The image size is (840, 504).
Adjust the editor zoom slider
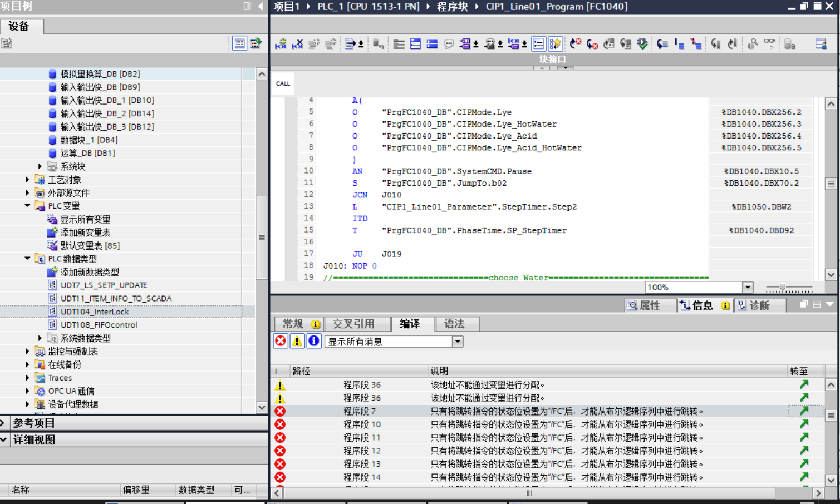783,288
